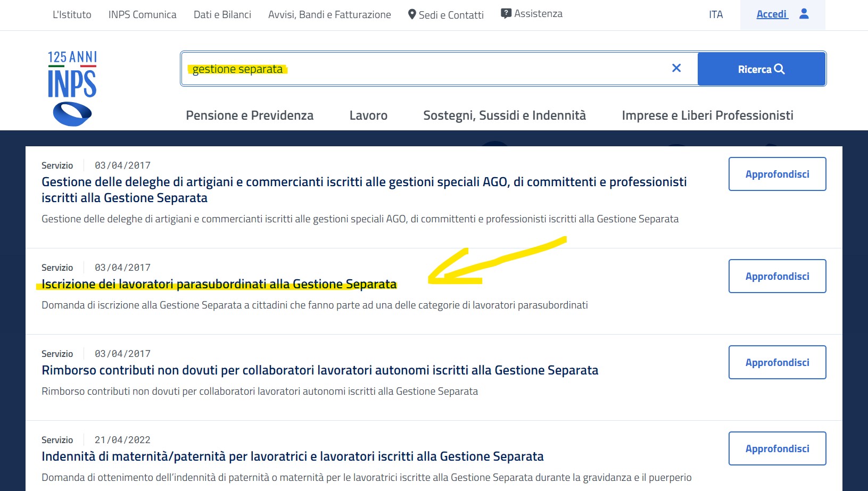Open Sedi e Contatti location link
The height and width of the screenshot is (491, 868).
(x=445, y=15)
